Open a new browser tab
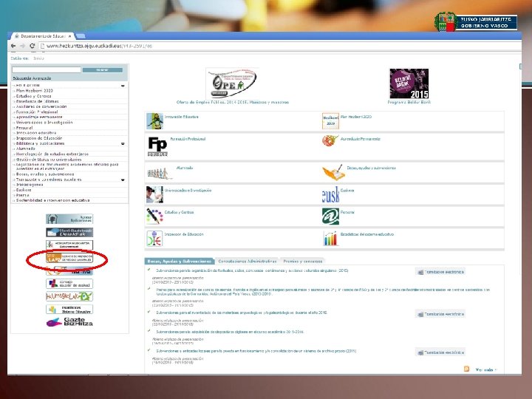Screen dimensions: 532x399 pos(81,36)
